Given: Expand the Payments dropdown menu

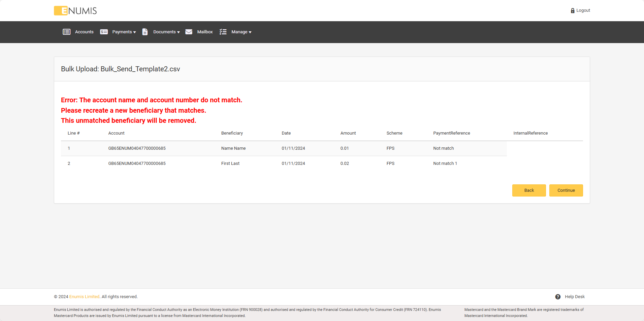Looking at the screenshot, I should pos(124,32).
